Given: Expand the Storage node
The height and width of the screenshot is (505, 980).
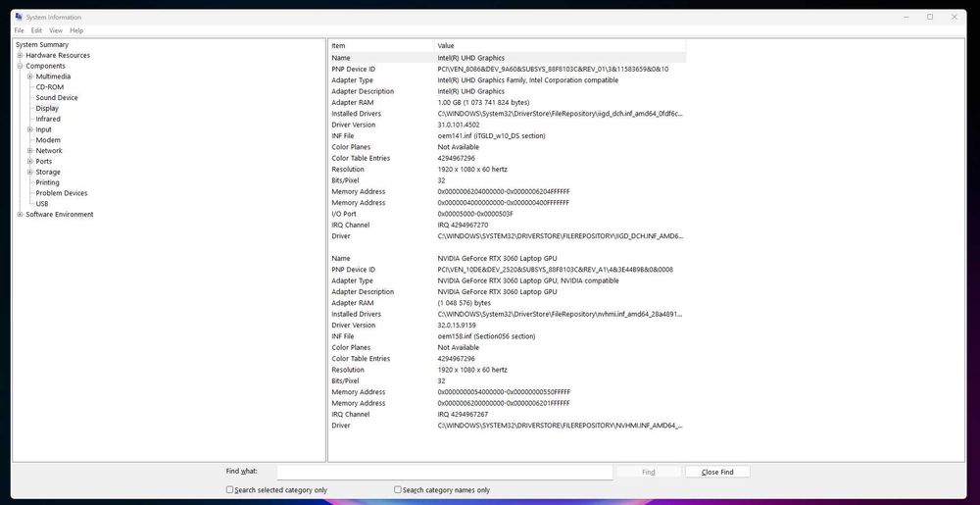Looking at the screenshot, I should pos(30,172).
